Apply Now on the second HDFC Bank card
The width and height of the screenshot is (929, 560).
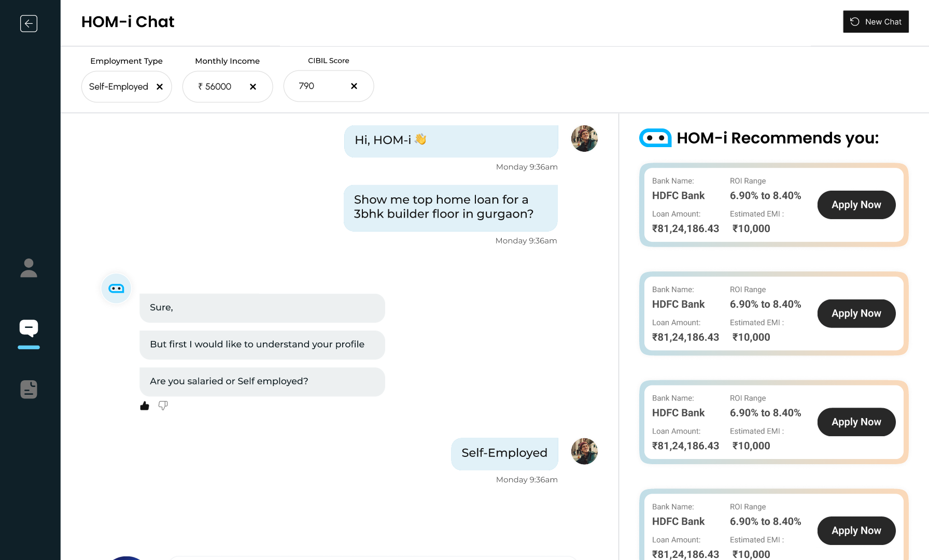(x=856, y=313)
